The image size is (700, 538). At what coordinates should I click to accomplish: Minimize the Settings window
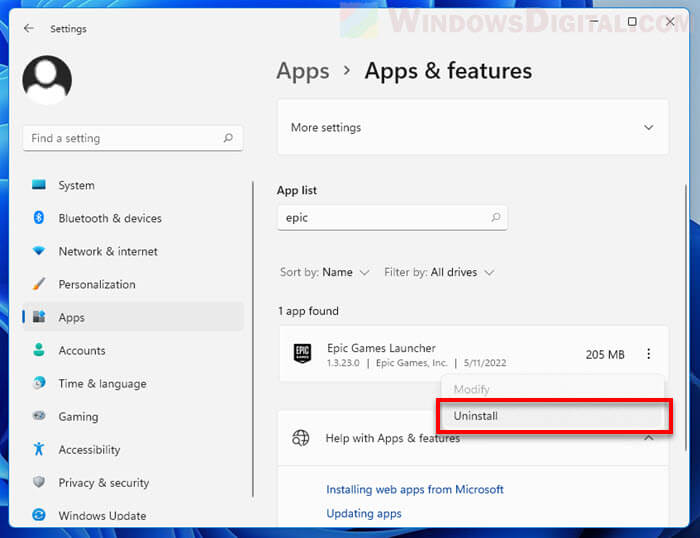594,21
